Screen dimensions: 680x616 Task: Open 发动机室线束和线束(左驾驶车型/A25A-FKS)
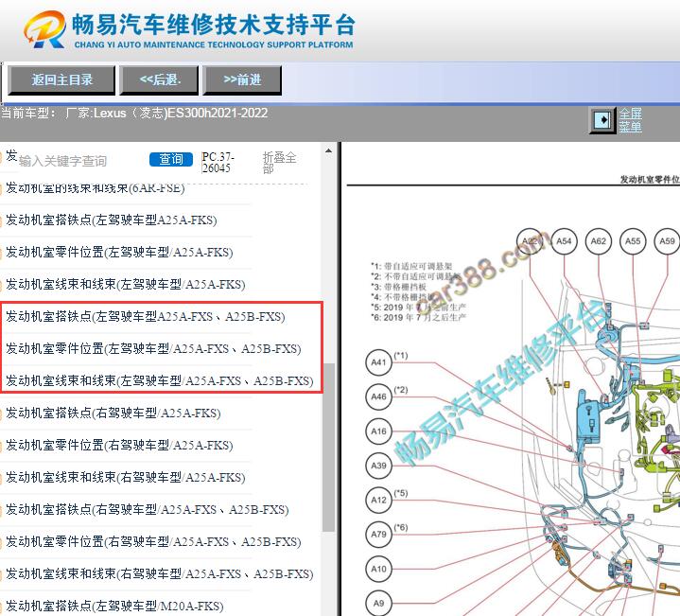tap(126, 284)
